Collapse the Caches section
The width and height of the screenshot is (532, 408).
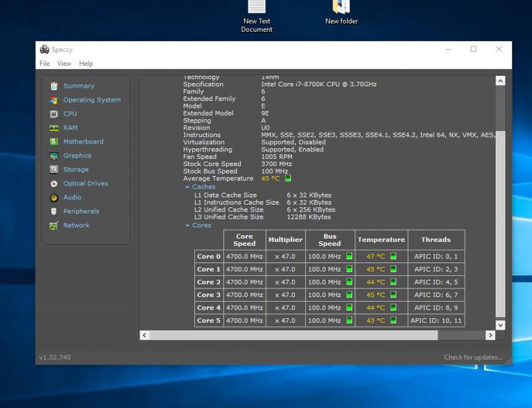pos(188,187)
